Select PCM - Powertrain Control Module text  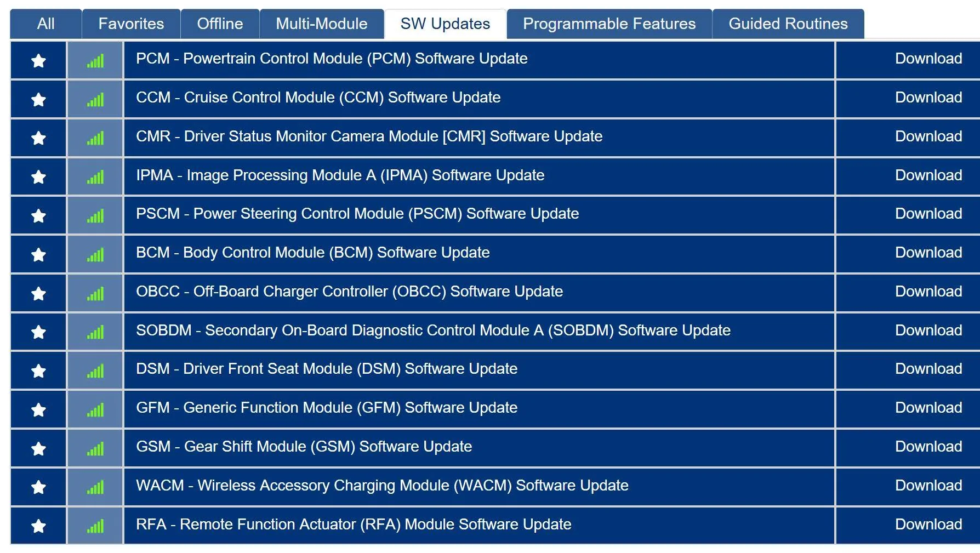pyautogui.click(x=332, y=59)
